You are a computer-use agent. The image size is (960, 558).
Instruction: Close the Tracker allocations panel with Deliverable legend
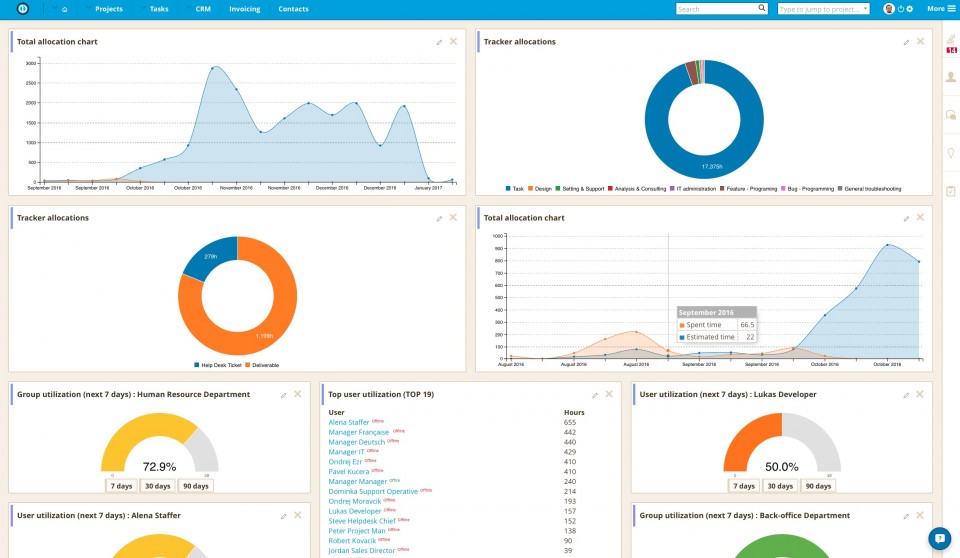(453, 217)
